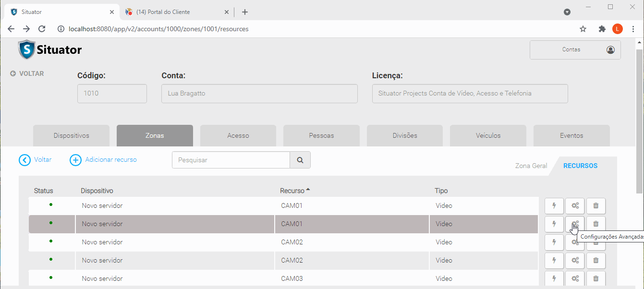Image resolution: width=644 pixels, height=289 pixels.
Task: Click the blue Voltar link with arrow
Action: (x=36, y=160)
